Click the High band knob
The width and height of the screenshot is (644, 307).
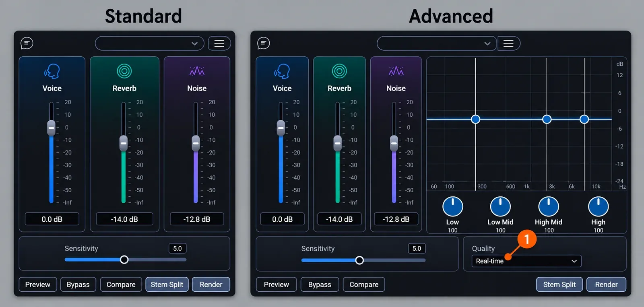tap(598, 207)
